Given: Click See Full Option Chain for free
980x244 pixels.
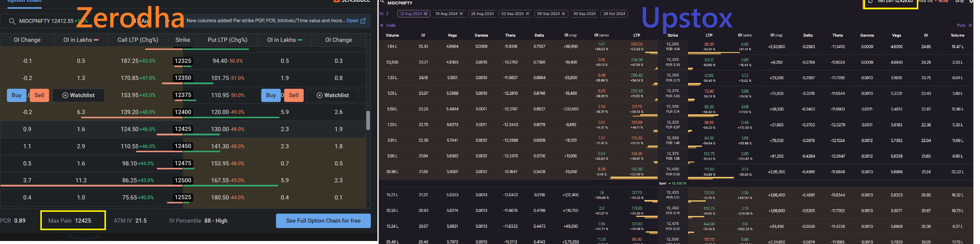Looking at the screenshot, I should [323, 221].
